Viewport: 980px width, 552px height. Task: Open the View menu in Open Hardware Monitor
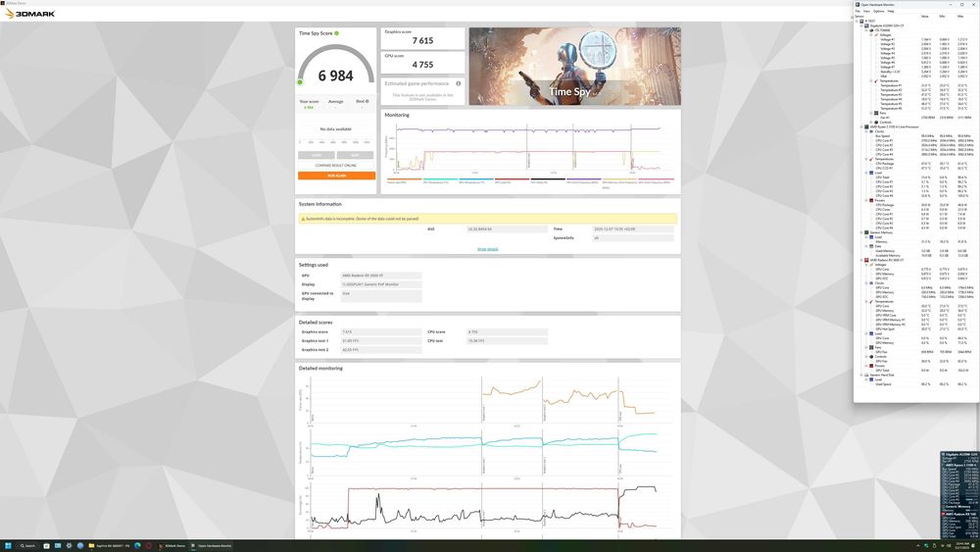coord(867,11)
